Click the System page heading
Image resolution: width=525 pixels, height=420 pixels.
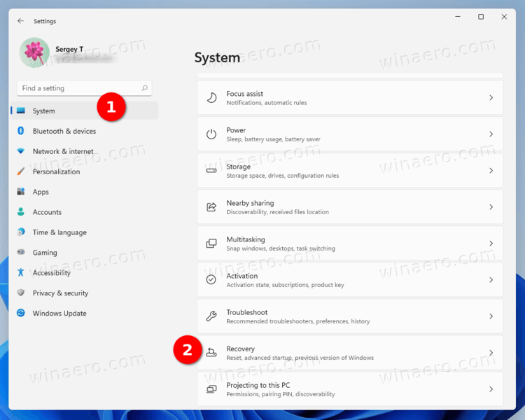[x=217, y=57]
